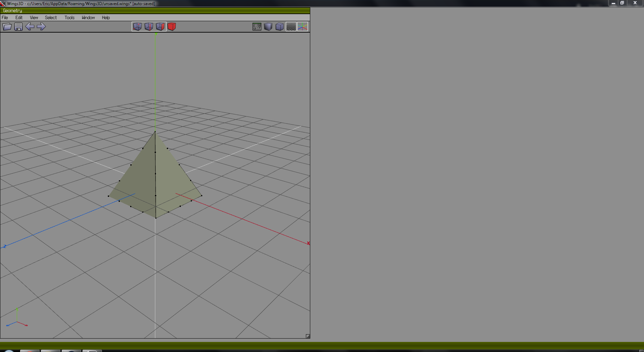This screenshot has width=644, height=352.
Task: Open the preferences panel icon
Action: coord(257,27)
